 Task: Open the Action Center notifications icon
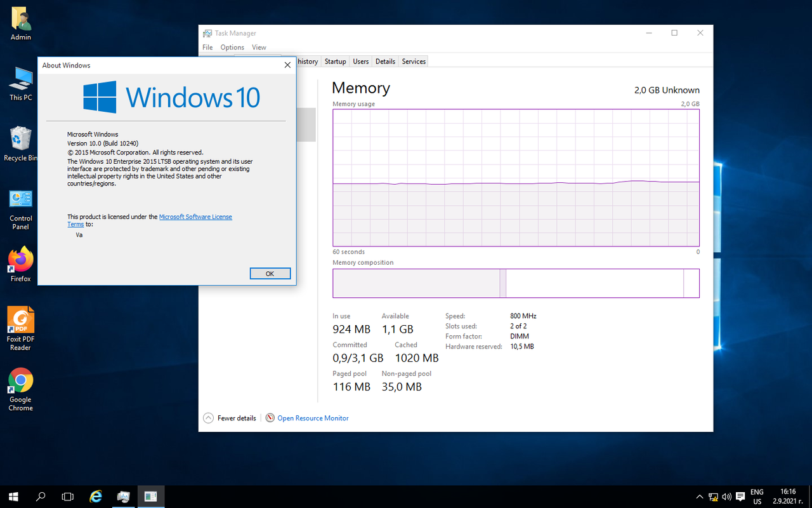pos(740,497)
